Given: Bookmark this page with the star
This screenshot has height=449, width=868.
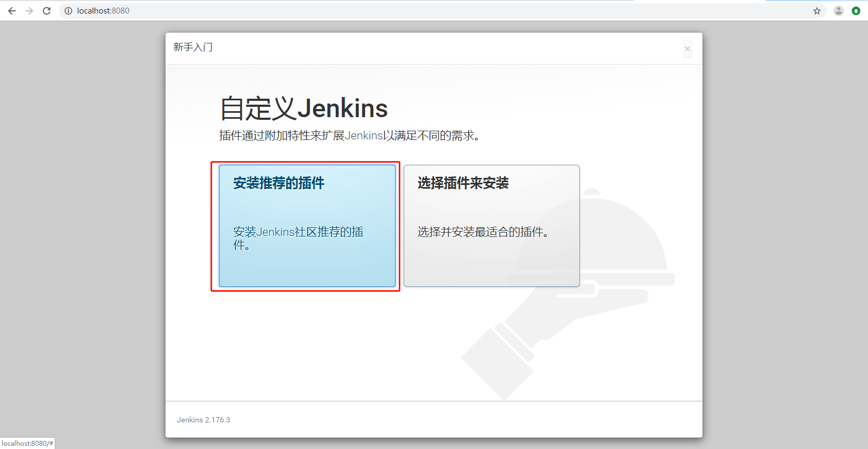Looking at the screenshot, I should coord(817,11).
